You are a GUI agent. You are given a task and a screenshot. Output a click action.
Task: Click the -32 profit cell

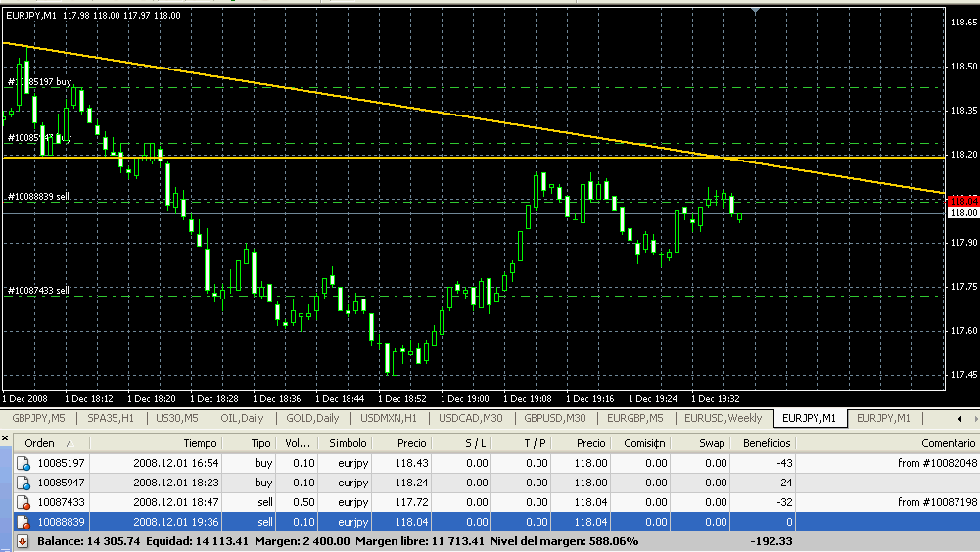[x=784, y=502]
